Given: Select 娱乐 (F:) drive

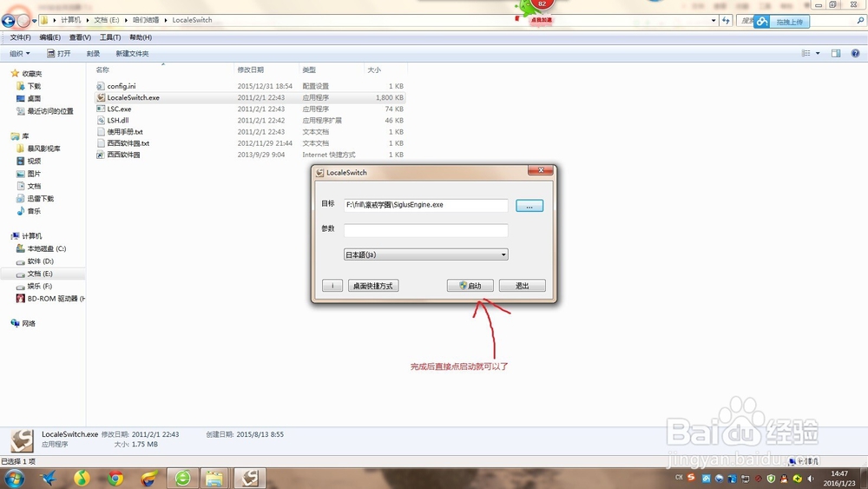Looking at the screenshot, I should [x=40, y=287].
